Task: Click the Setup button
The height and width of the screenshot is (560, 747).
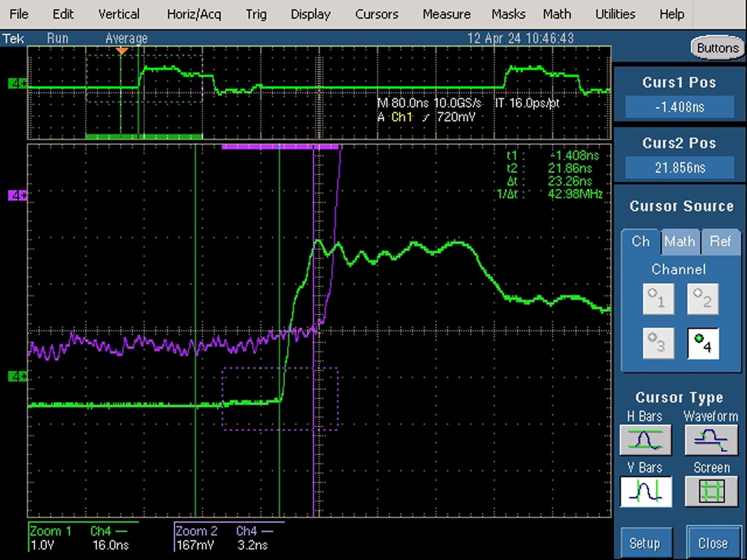Action: [x=645, y=543]
